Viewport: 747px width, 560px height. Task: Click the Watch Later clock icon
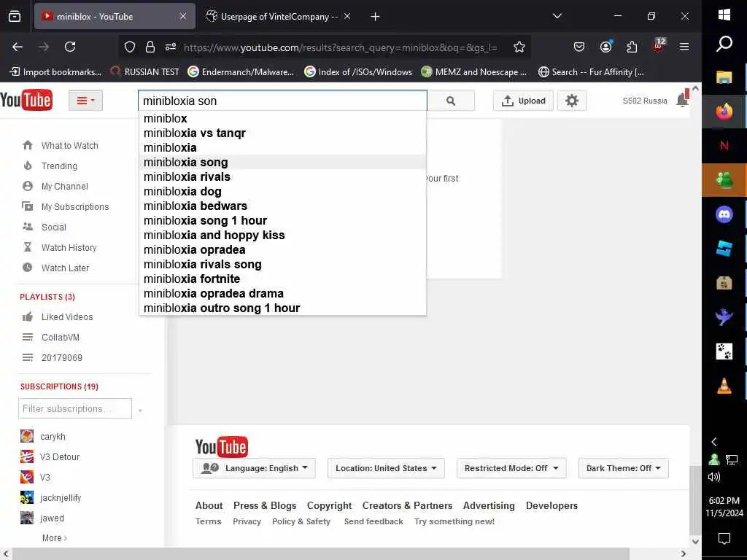tap(28, 268)
